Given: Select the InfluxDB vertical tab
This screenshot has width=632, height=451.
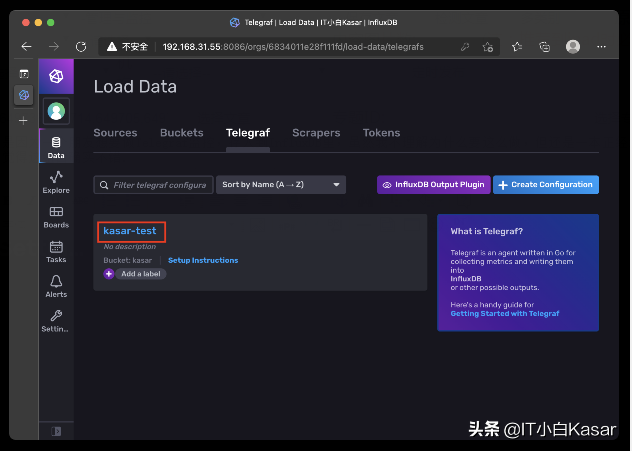Looking at the screenshot, I should 24,95.
